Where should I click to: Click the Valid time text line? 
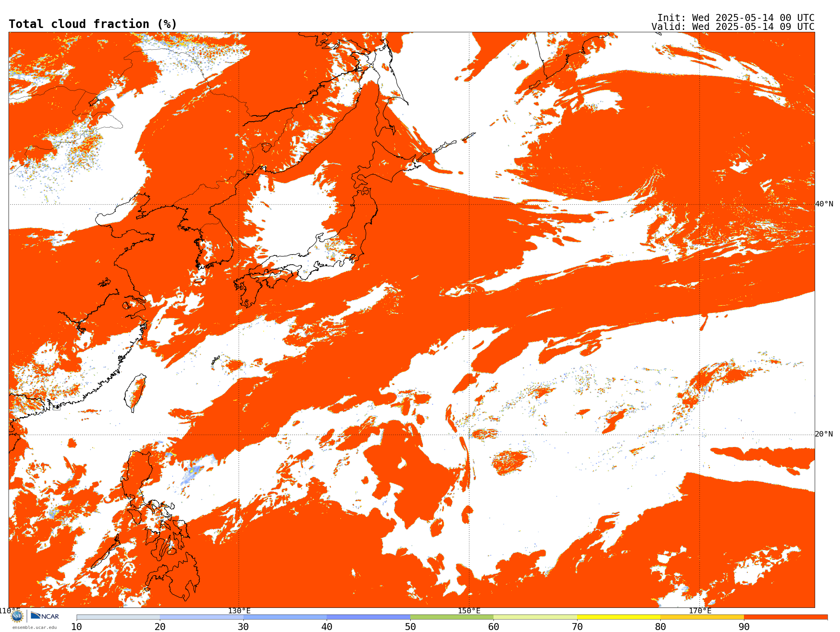pos(733,27)
